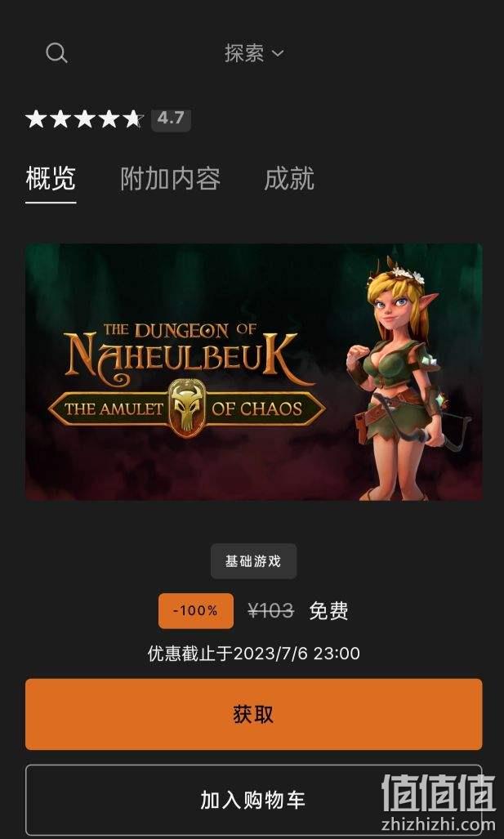Switch to the 概览 overview tab
The width and height of the screenshot is (504, 839).
tap(51, 179)
